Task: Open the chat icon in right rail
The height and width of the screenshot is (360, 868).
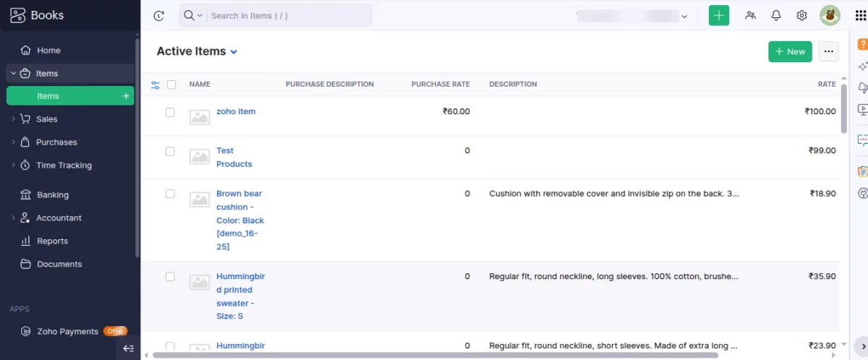Action: [x=863, y=139]
